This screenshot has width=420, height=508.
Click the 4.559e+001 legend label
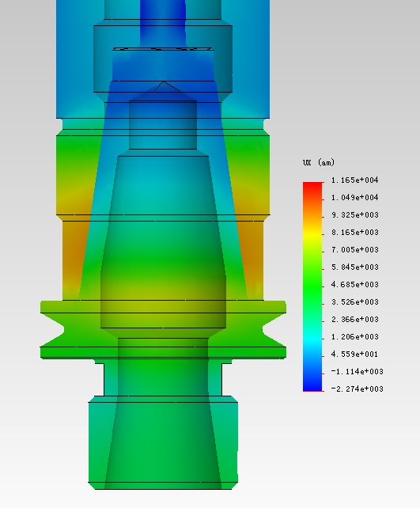354,354
